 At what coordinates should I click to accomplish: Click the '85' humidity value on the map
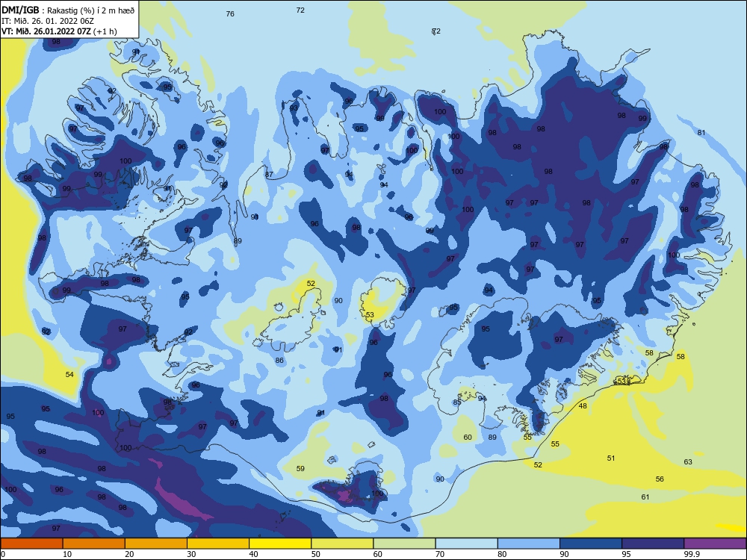click(457, 402)
